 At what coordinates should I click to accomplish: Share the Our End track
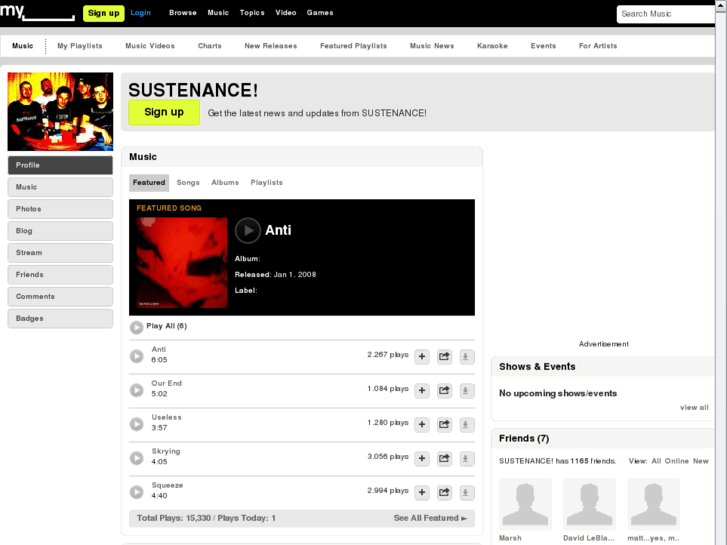(444, 391)
